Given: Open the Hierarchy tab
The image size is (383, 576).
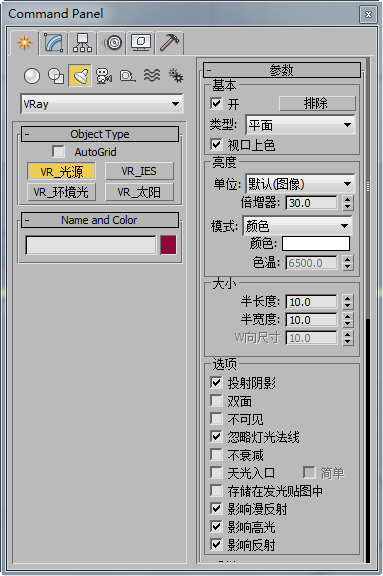Looking at the screenshot, I should pos(82,43).
